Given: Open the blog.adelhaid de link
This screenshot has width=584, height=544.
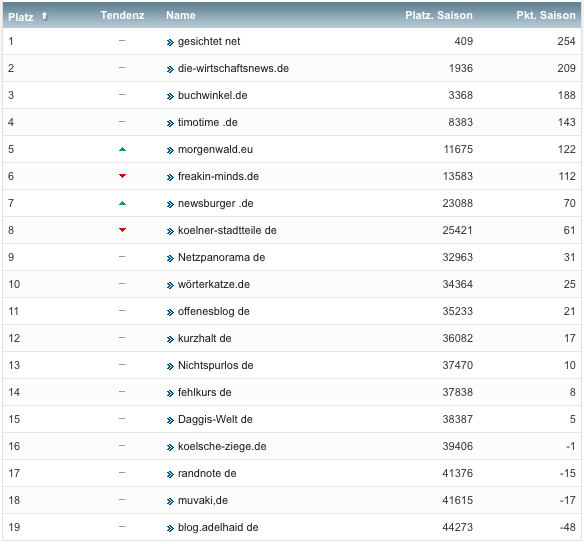Looking at the screenshot, I should coord(218,527).
